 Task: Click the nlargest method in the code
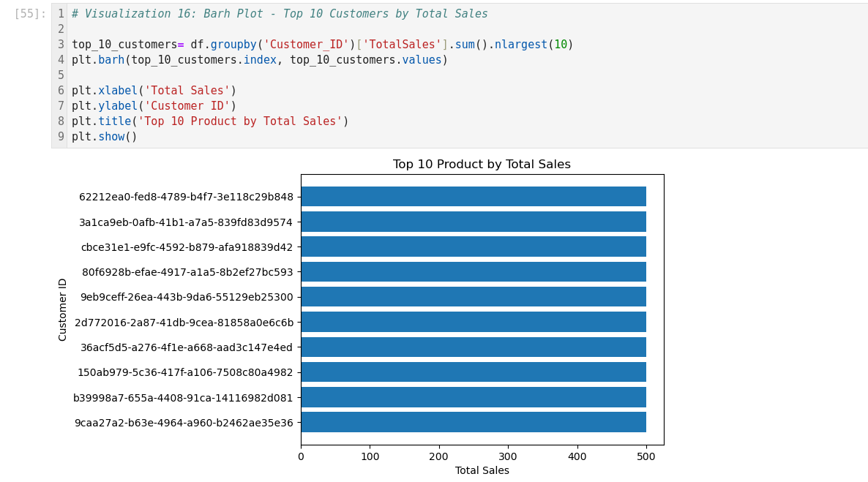[520, 45]
